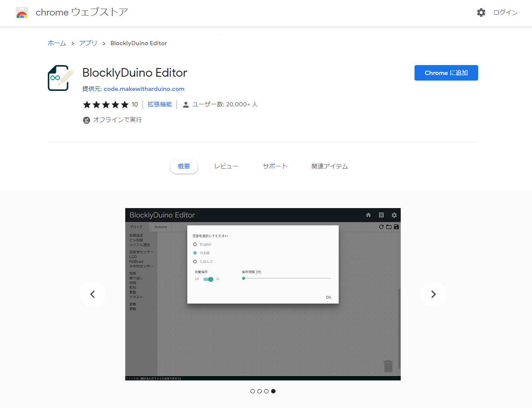
Task: Select the にほんご radio option in preview
Action: [x=195, y=262]
